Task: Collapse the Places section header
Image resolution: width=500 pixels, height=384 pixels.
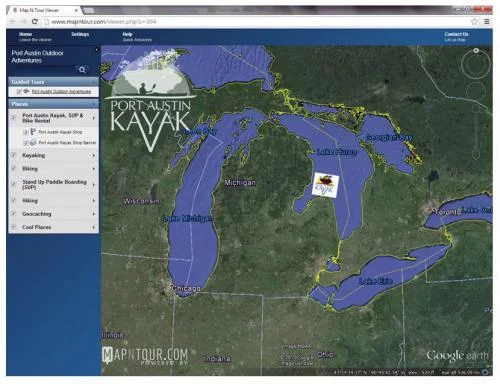Action: pos(53,104)
